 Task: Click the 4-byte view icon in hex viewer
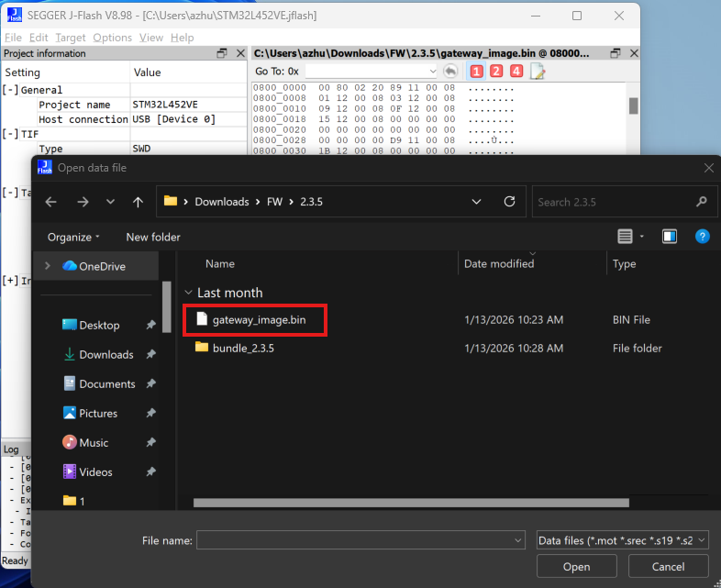[516, 72]
